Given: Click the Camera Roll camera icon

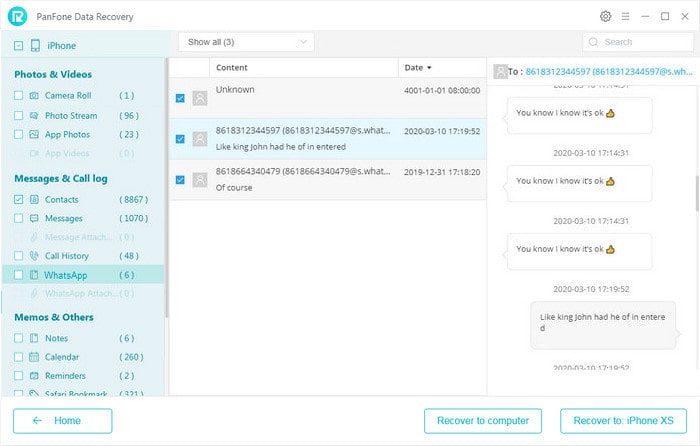Looking at the screenshot, I should click(x=34, y=96).
